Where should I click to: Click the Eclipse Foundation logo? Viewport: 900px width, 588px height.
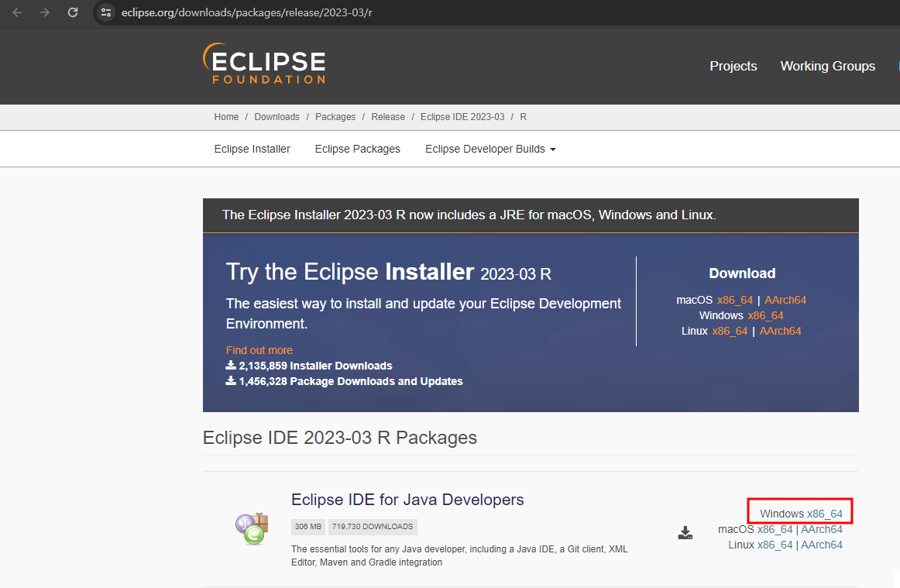(x=264, y=64)
